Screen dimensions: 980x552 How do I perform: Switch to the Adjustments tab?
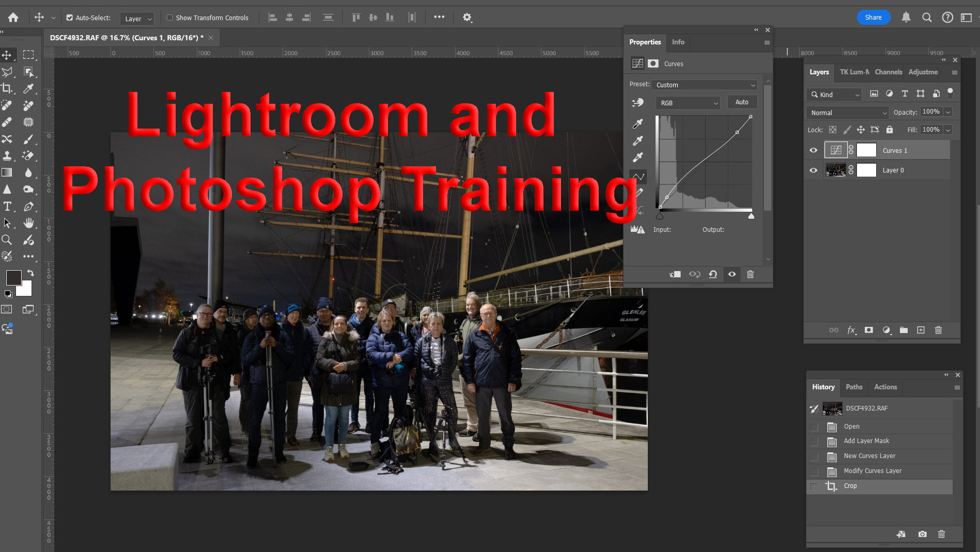[923, 72]
